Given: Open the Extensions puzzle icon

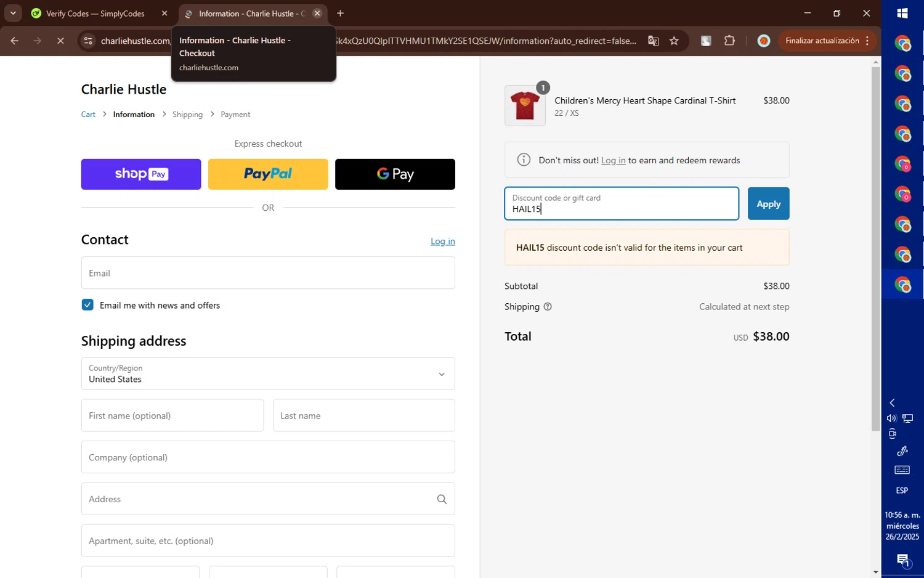Looking at the screenshot, I should (x=729, y=41).
